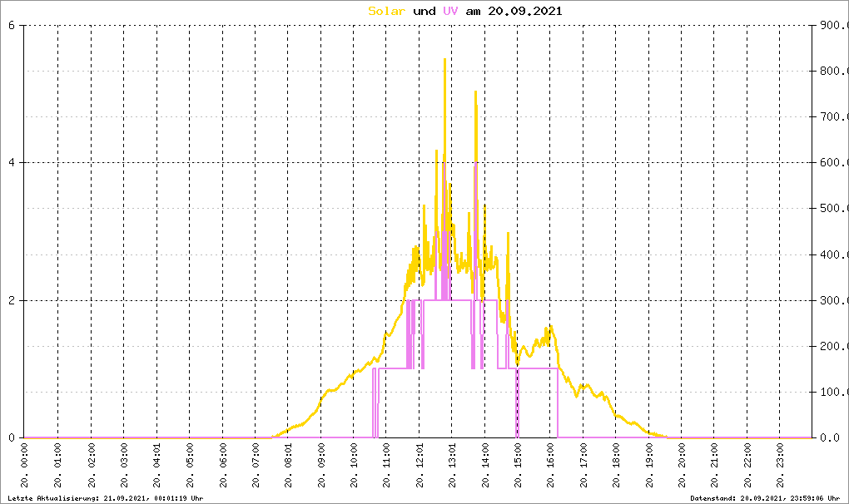The width and height of the screenshot is (849, 504).
Task: Click the date 20.09.2021 in chart title
Action: (524, 11)
